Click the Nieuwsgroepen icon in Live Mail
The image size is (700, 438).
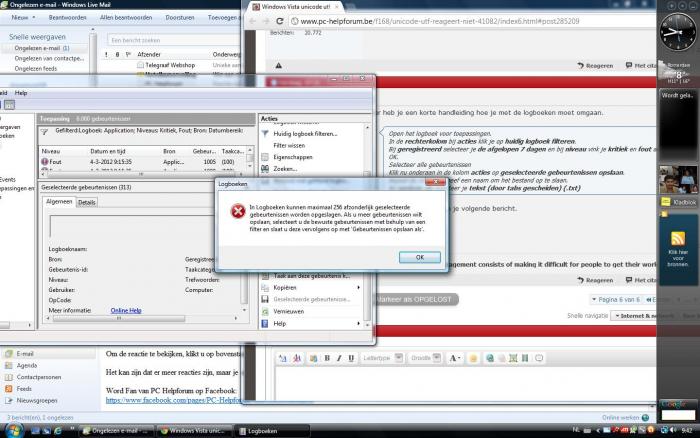click(8, 400)
